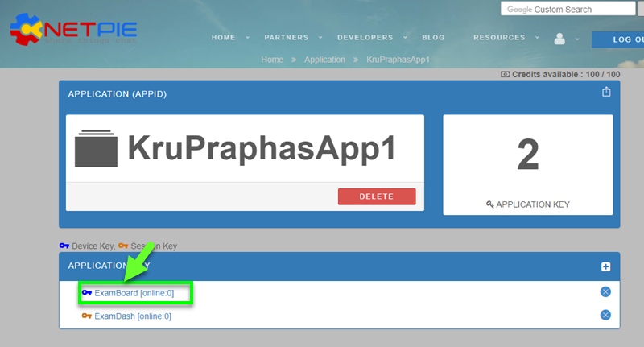Go to Home in the breadcrumb
The image size is (644, 347).
(x=272, y=60)
